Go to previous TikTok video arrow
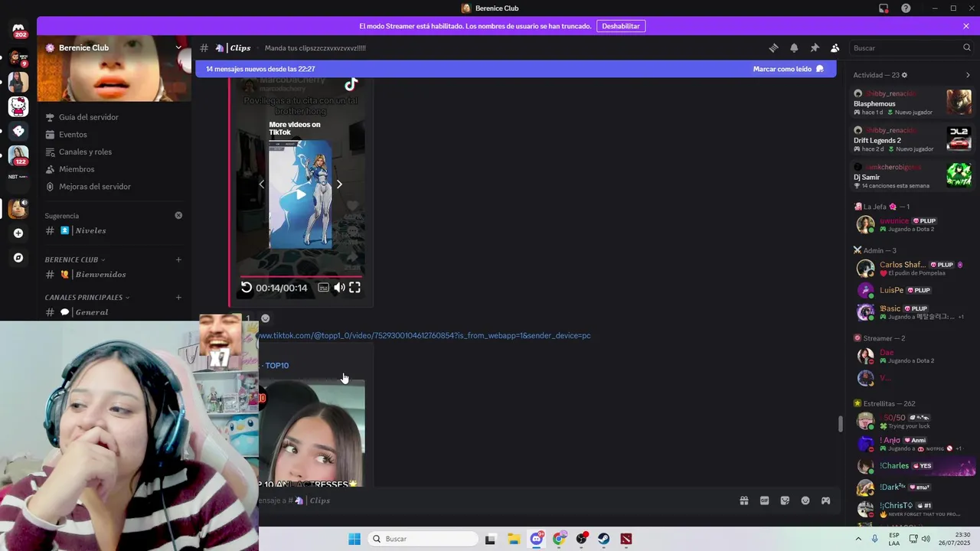The image size is (980, 551). tap(261, 184)
